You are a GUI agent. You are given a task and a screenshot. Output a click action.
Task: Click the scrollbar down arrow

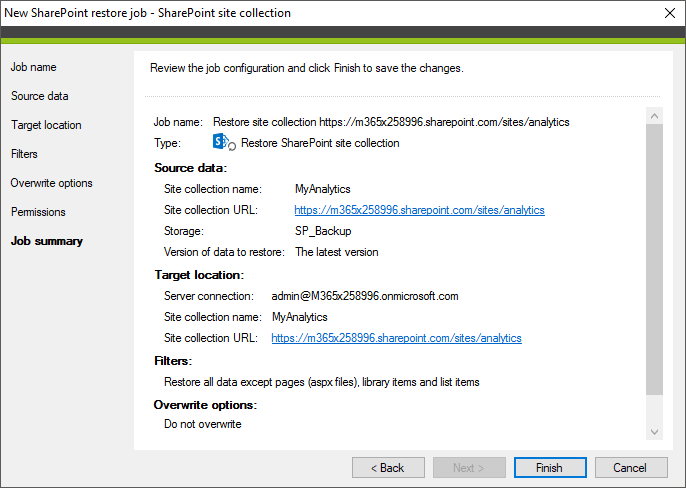point(654,432)
